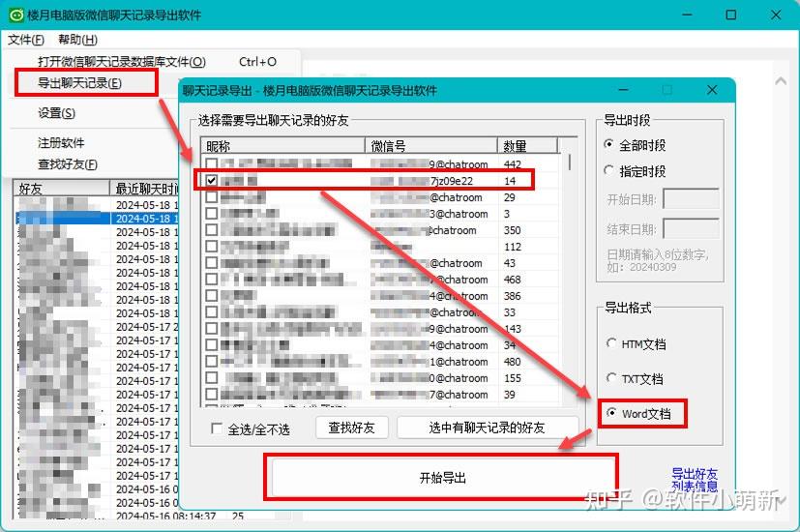Click the 好友 column header in main window
The width and height of the screenshot is (800, 532).
61,189
